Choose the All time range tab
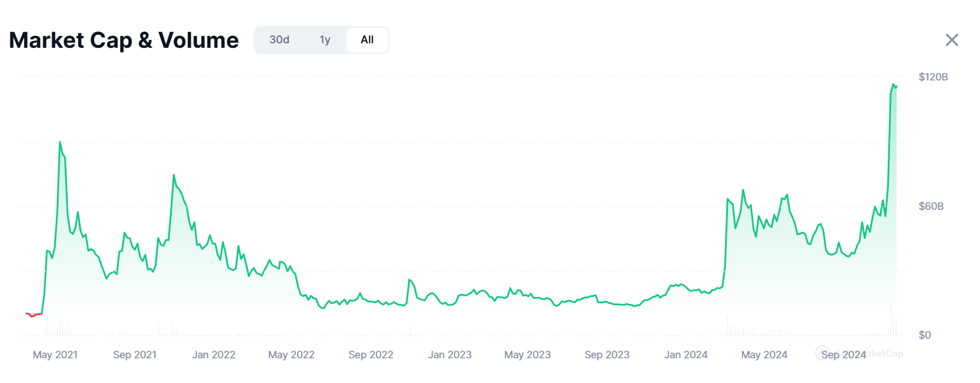This screenshot has height=383, width=980. [x=367, y=40]
